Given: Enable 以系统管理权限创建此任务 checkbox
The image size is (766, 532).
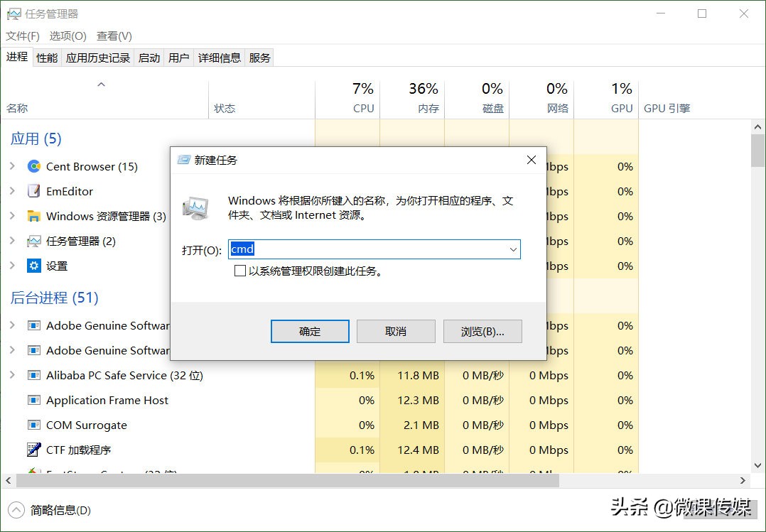Looking at the screenshot, I should (x=239, y=271).
